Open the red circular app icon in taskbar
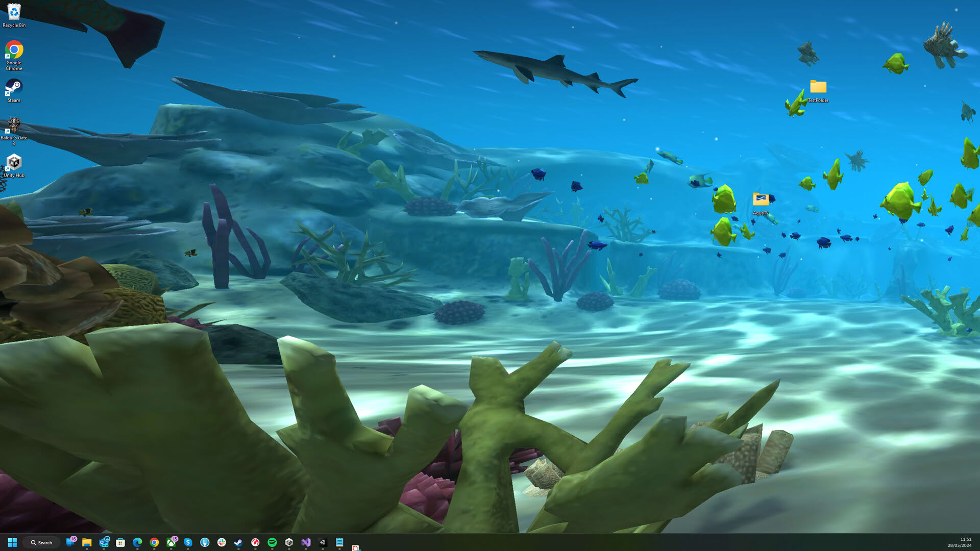Screen dimensions: 980x551 pyautogui.click(x=255, y=542)
